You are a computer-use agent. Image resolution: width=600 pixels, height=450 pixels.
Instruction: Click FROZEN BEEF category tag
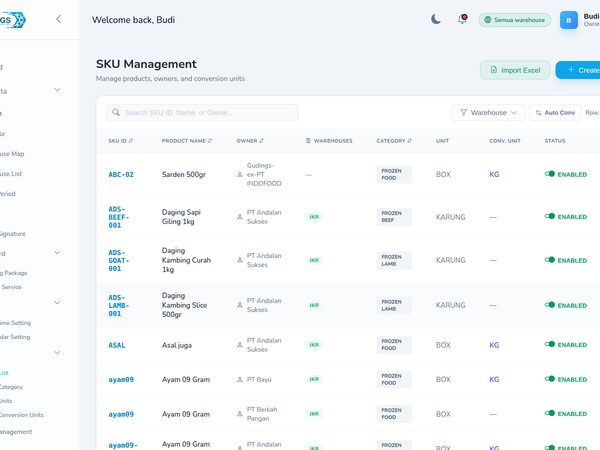pyautogui.click(x=394, y=217)
